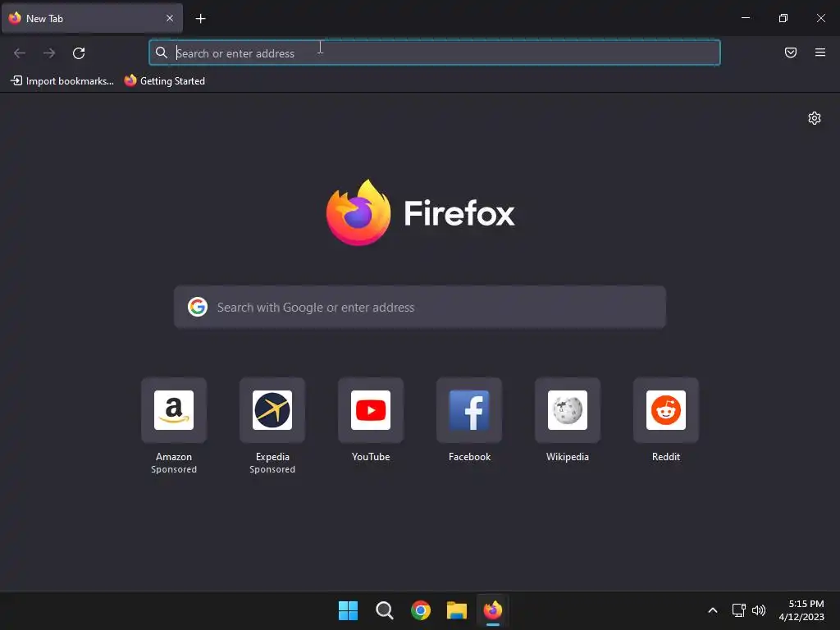Open new tab personalize settings gear
The height and width of the screenshot is (630, 840).
click(x=815, y=118)
